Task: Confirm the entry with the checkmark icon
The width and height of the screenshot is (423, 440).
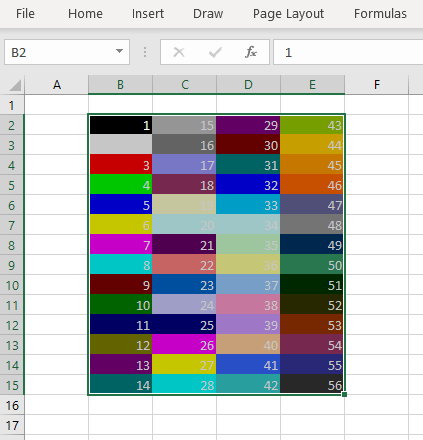Action: [x=215, y=52]
